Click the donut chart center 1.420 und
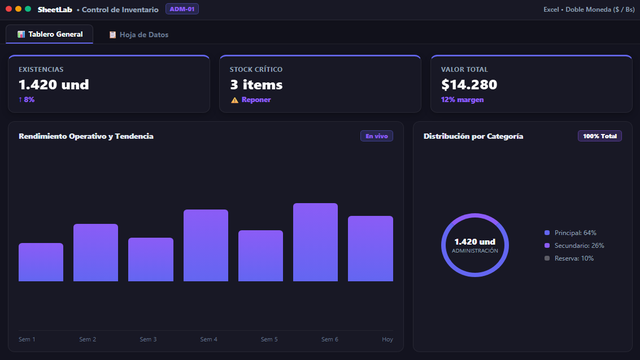The height and width of the screenshot is (360, 640). [x=475, y=242]
